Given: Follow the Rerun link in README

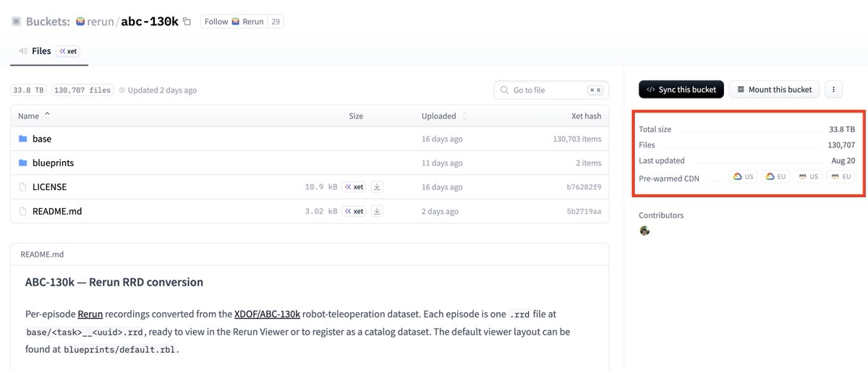Looking at the screenshot, I should (90, 314).
